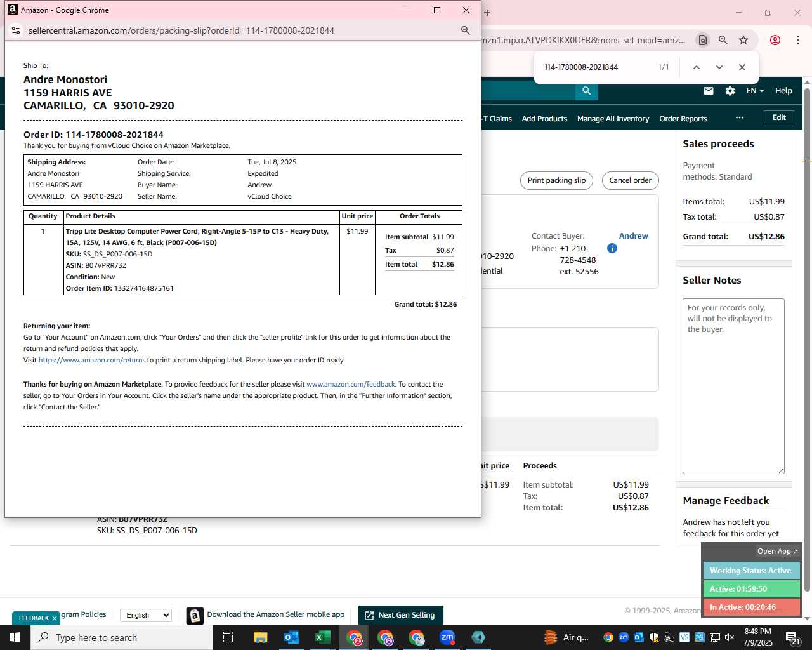Open the EN language dropdown
The image size is (812, 650).
pos(755,91)
